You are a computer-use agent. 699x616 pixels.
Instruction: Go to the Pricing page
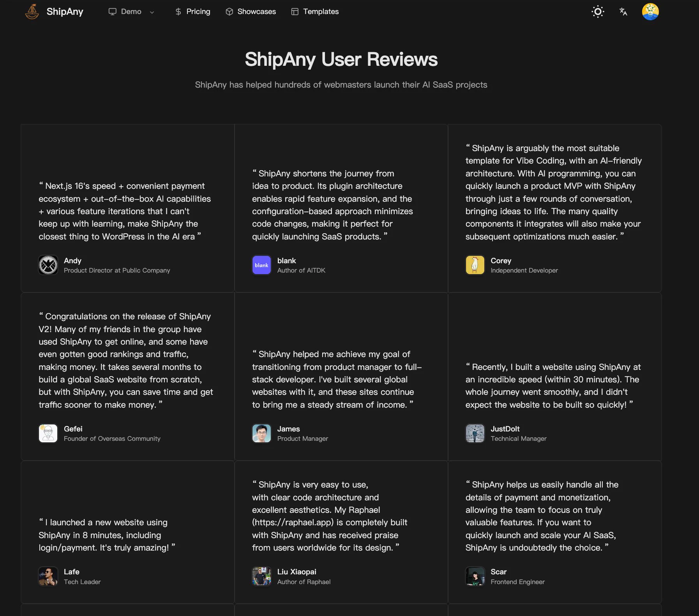(x=198, y=12)
